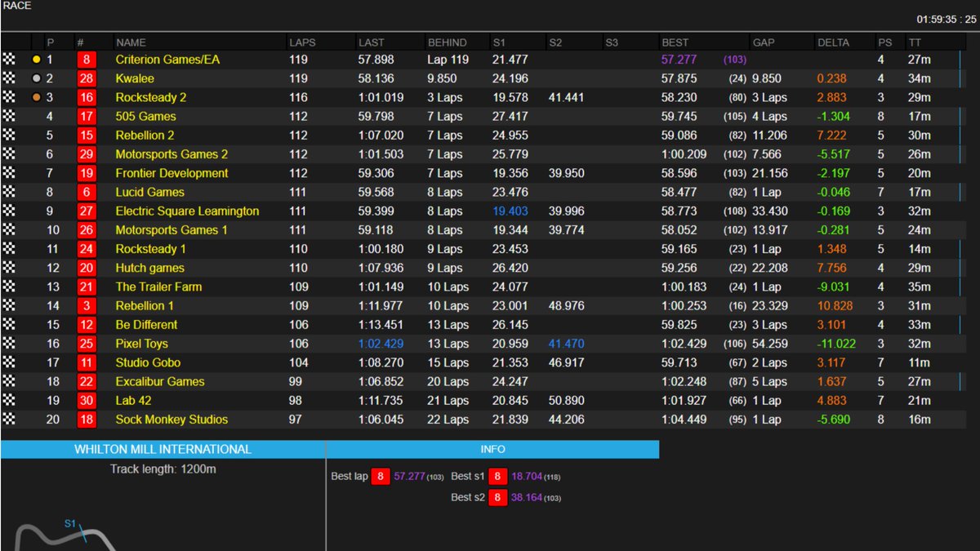Click the purple best lap 57.277 in row 1
This screenshot has width=980, height=551.
[x=679, y=60]
